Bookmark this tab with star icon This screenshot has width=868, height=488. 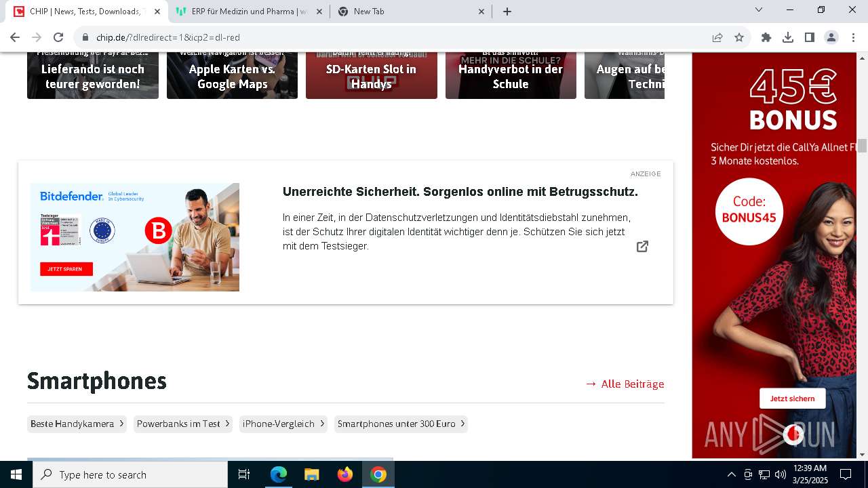(x=739, y=37)
